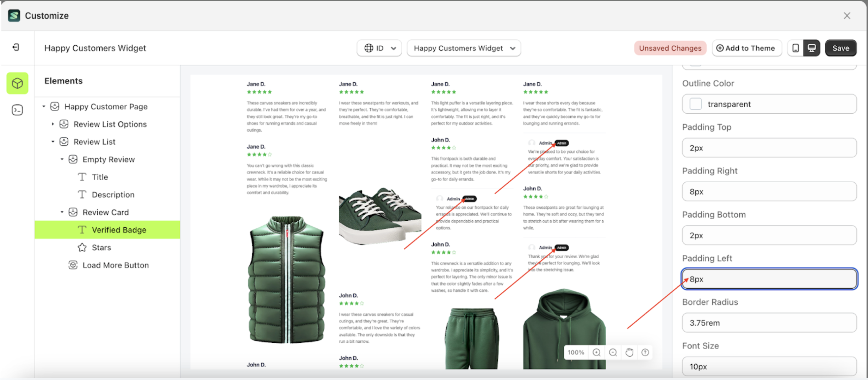868x380 pixels.
Task: Click Add to Theme
Action: (x=747, y=48)
